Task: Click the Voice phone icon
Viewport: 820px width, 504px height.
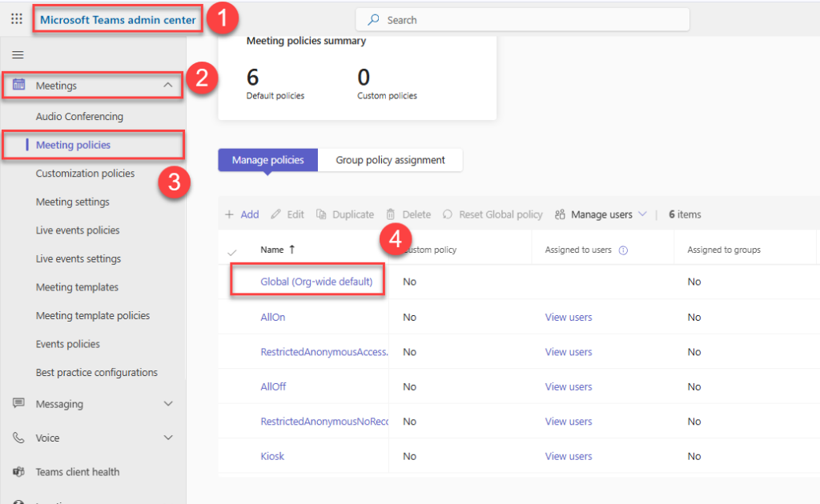Action: coord(19,438)
